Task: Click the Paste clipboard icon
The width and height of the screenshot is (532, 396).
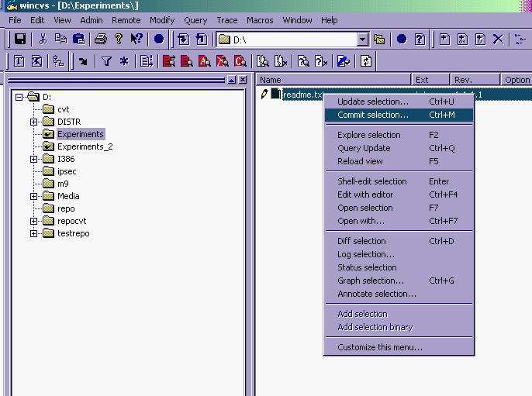Action: pyautogui.click(x=78, y=39)
